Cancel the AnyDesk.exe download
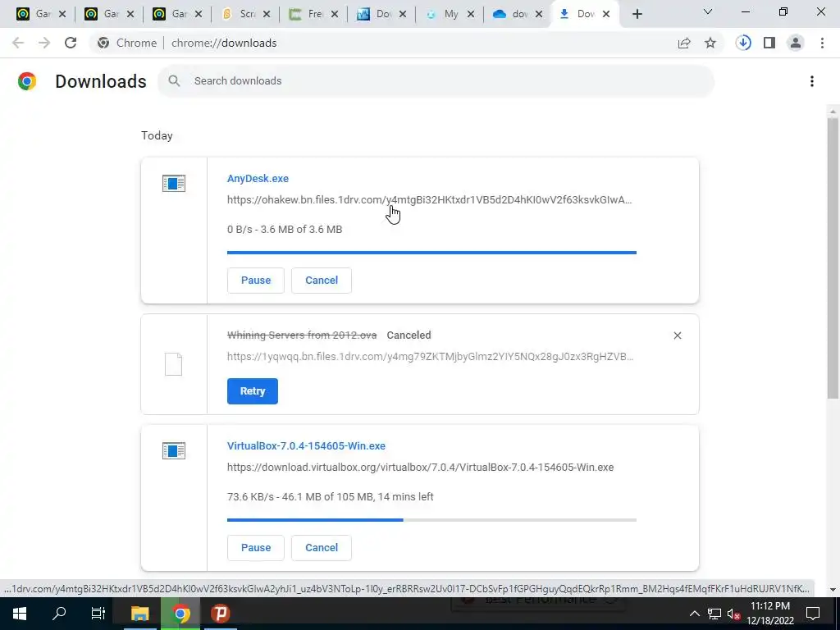The image size is (840, 630). click(x=322, y=281)
